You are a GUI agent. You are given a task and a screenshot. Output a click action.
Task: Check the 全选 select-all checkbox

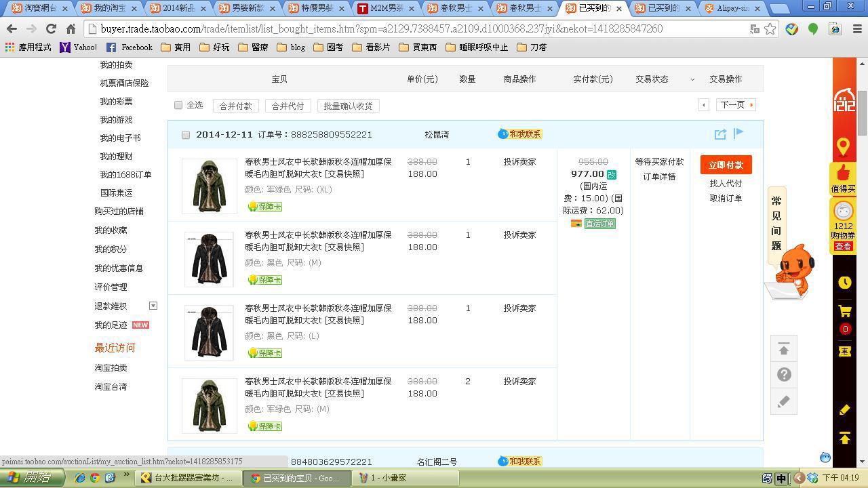pyautogui.click(x=178, y=105)
